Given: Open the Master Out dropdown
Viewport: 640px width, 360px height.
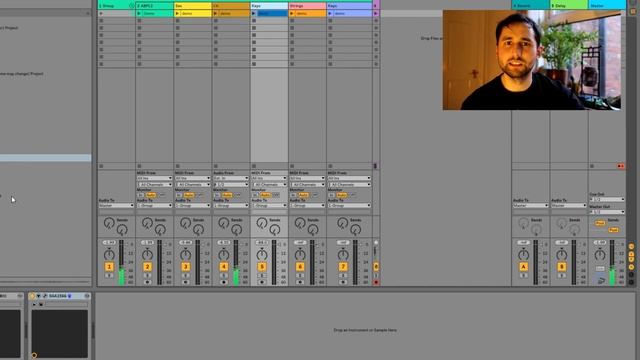Looking at the screenshot, I should (x=607, y=212).
